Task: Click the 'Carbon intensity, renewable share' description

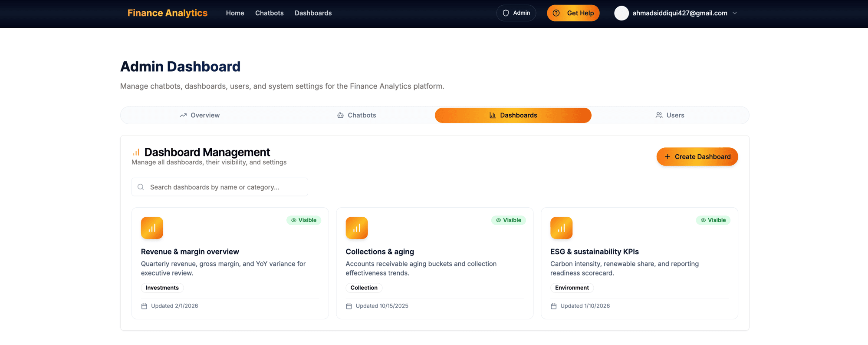Action: [625, 269]
